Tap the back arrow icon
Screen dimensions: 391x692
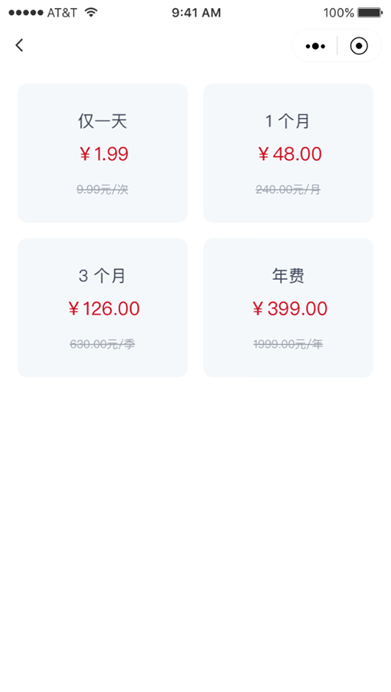click(19, 45)
